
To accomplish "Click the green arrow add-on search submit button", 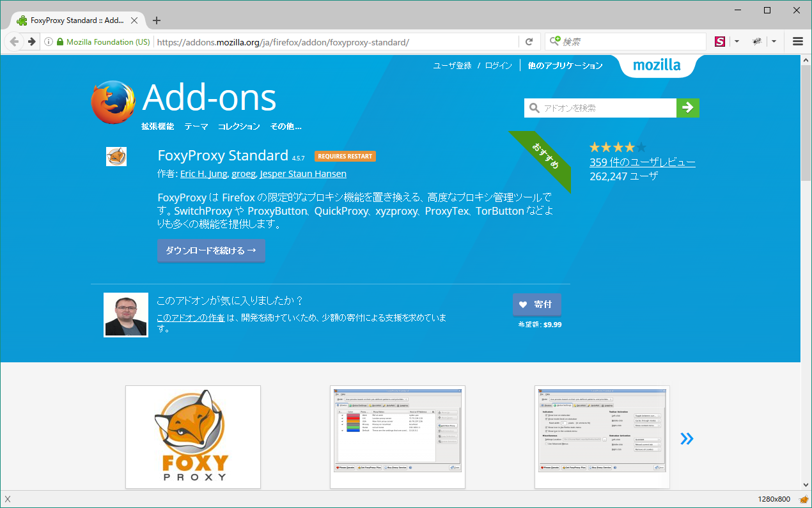I will click(688, 108).
